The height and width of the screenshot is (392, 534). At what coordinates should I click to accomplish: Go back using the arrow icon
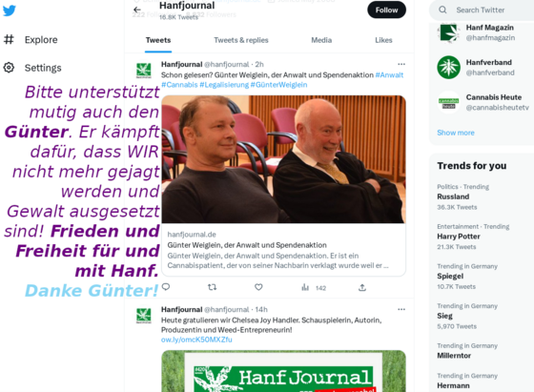click(x=137, y=10)
